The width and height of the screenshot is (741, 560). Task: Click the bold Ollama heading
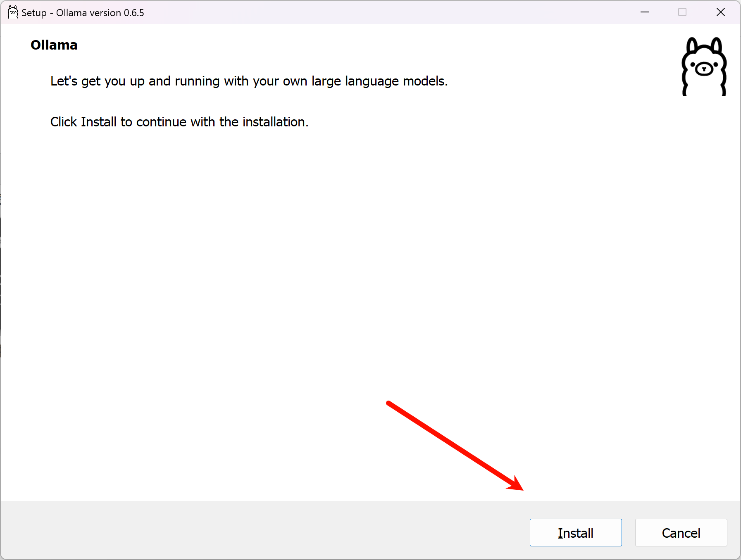click(x=54, y=45)
